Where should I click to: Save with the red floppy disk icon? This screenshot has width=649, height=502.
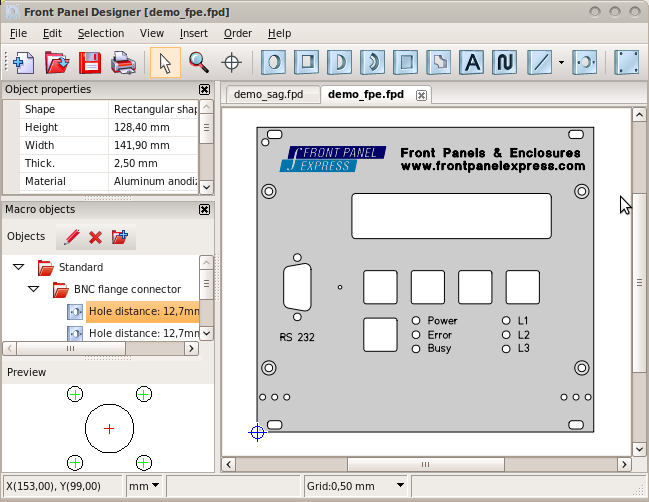90,62
